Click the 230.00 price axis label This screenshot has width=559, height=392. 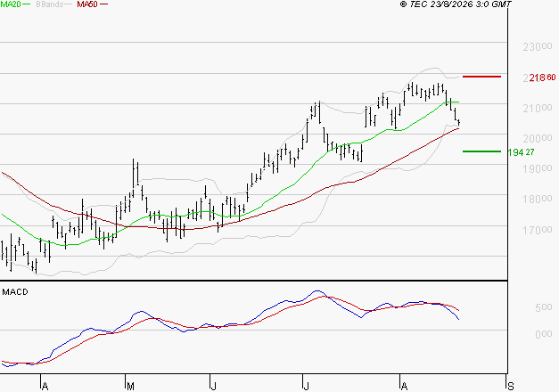(538, 46)
